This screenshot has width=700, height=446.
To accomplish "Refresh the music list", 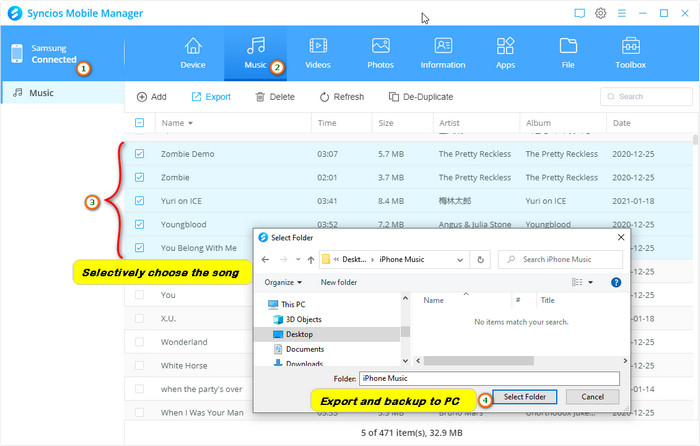I will point(342,97).
